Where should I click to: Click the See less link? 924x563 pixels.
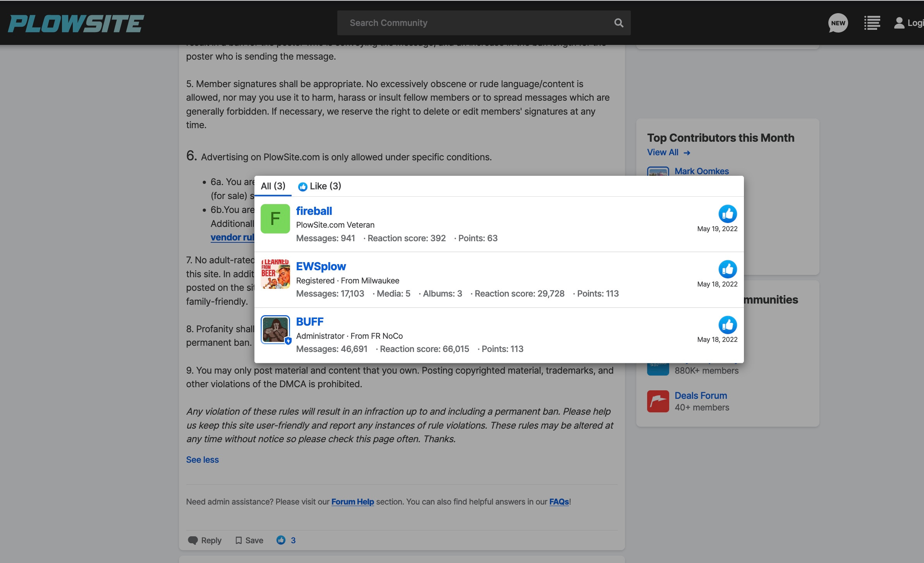pos(202,460)
